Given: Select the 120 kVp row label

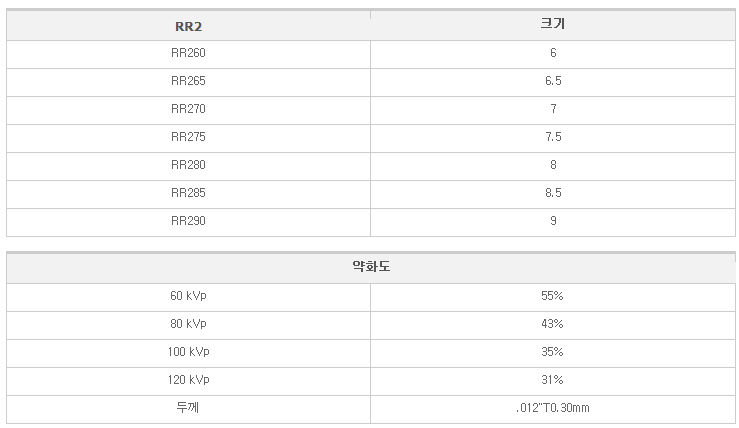Looking at the screenshot, I should (x=189, y=379).
